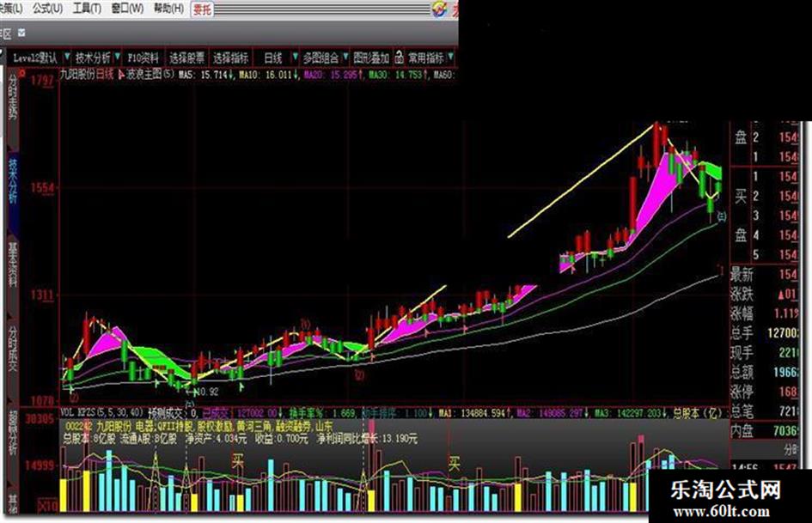The width and height of the screenshot is (812, 523).
Task: Click the 技术分析 toolbar button
Action: click(93, 58)
